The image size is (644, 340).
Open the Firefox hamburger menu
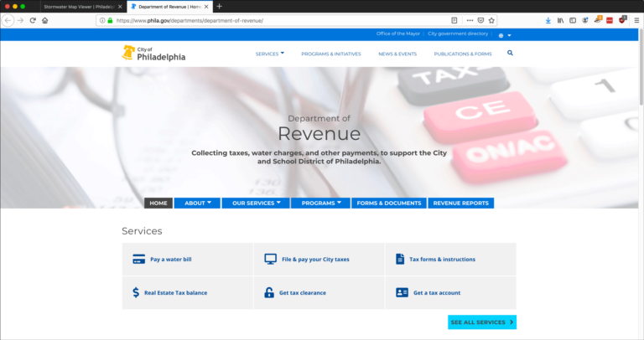tap(636, 20)
